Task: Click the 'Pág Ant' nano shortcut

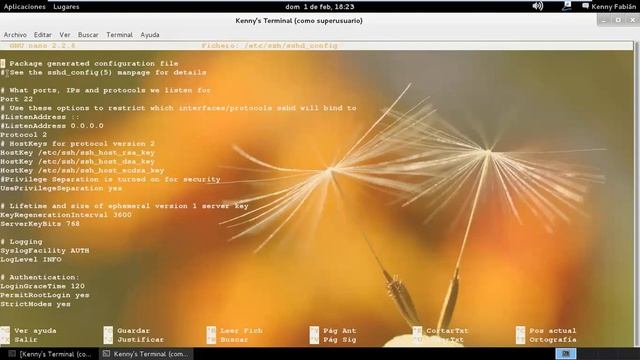Action: pos(333,331)
